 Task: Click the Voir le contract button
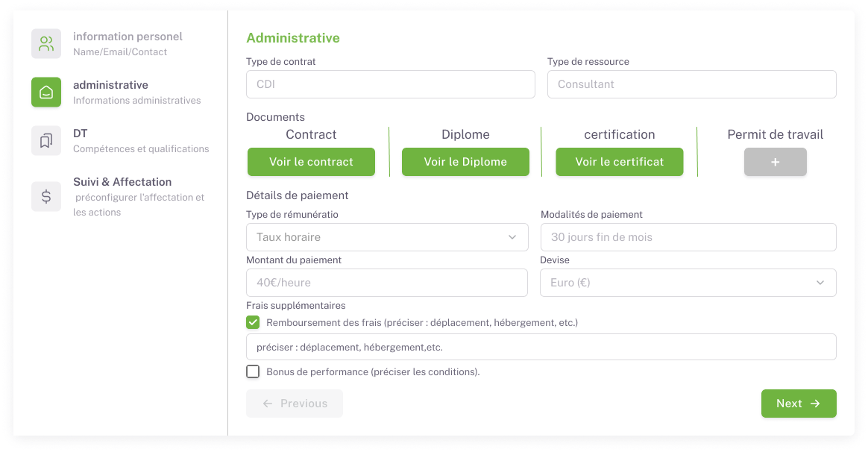[x=311, y=162]
